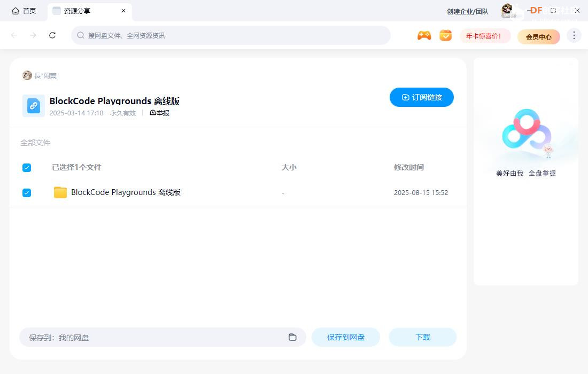Go to the 首页 home tab
The width and height of the screenshot is (588, 374).
(24, 11)
